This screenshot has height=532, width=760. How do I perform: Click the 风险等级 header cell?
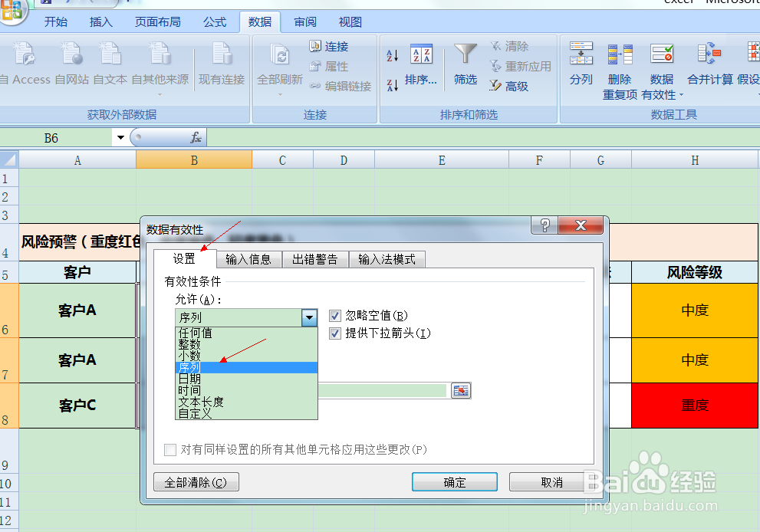tap(695, 272)
